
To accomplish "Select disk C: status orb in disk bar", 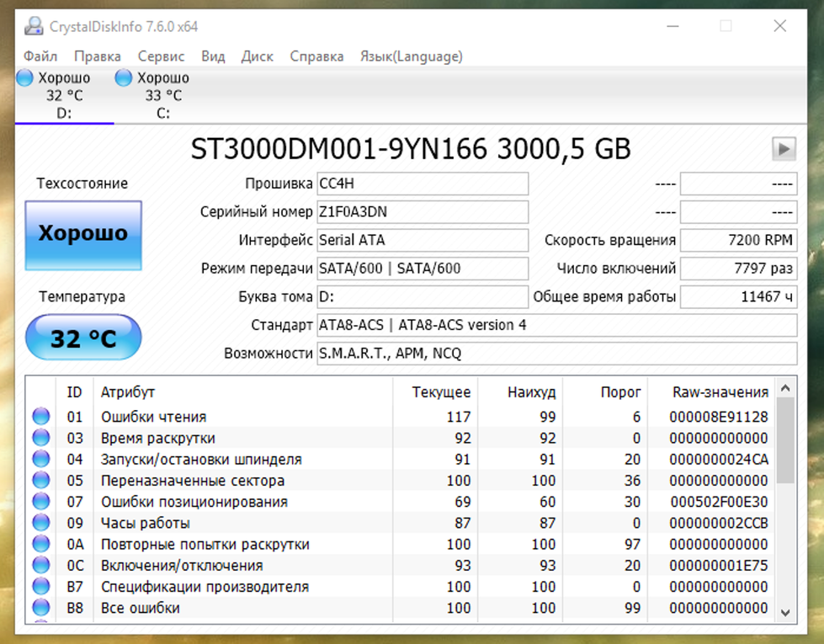I will [124, 78].
